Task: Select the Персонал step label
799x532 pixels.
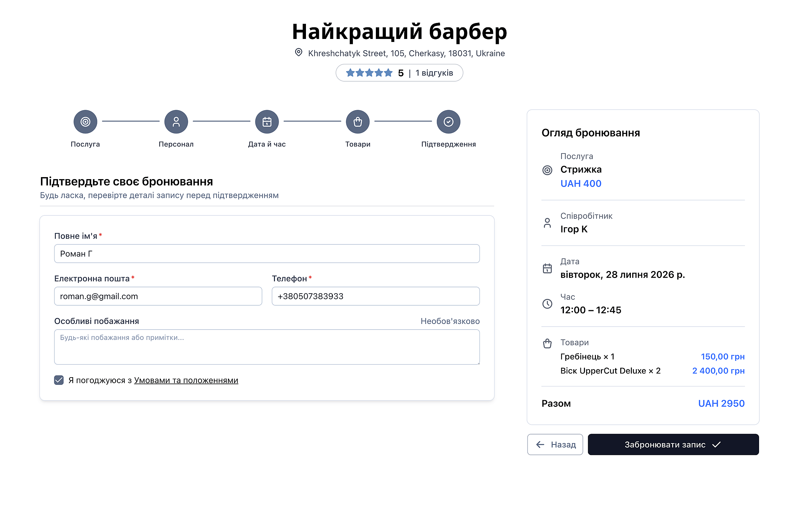Action: tap(176, 144)
